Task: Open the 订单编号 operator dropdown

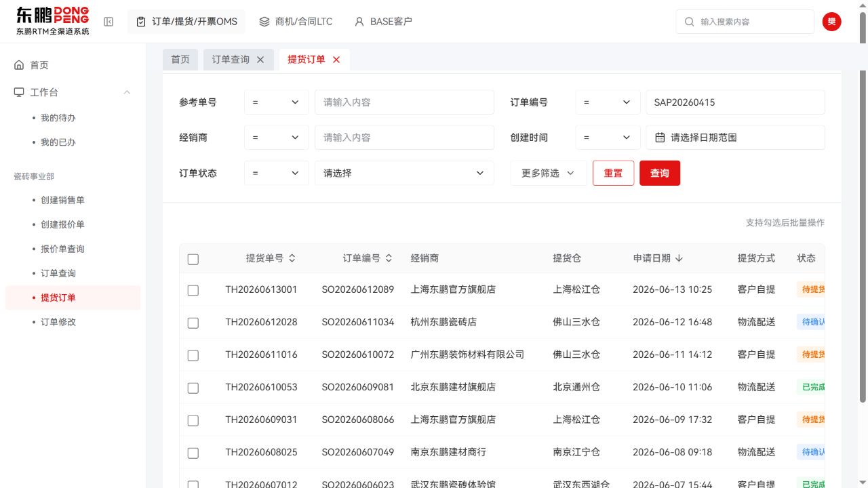Action: click(608, 102)
